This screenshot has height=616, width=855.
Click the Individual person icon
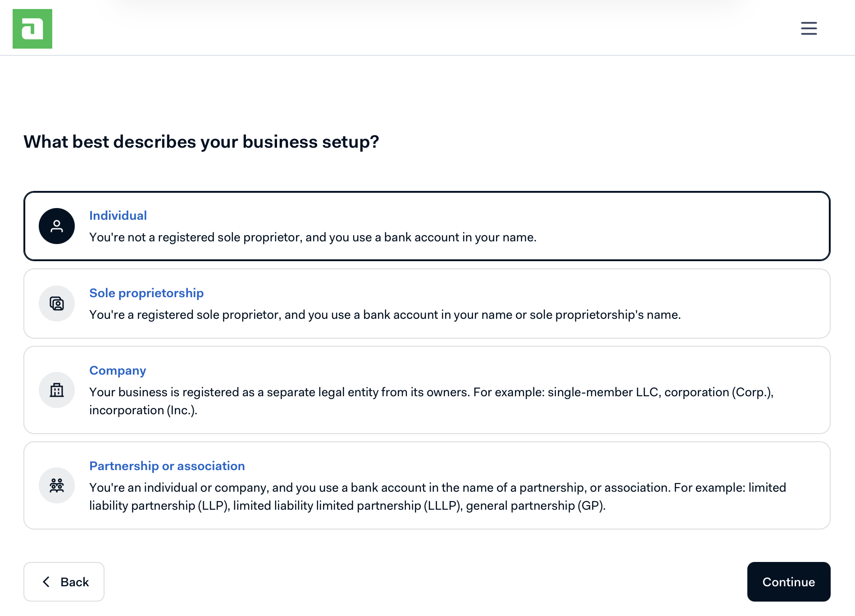[57, 226]
